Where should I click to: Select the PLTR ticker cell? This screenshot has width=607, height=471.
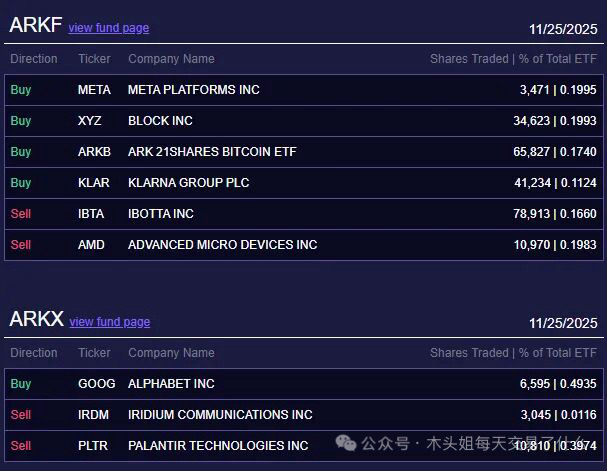(94, 446)
